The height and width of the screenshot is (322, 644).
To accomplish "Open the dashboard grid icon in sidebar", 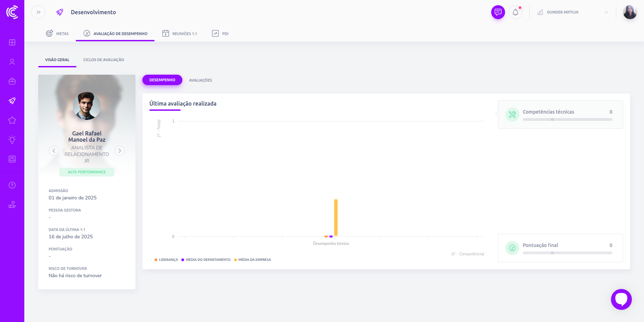I will 12,42.
